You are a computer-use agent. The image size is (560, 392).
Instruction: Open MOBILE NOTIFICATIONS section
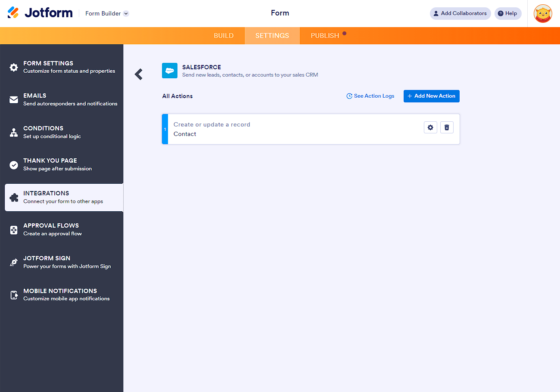click(62, 295)
